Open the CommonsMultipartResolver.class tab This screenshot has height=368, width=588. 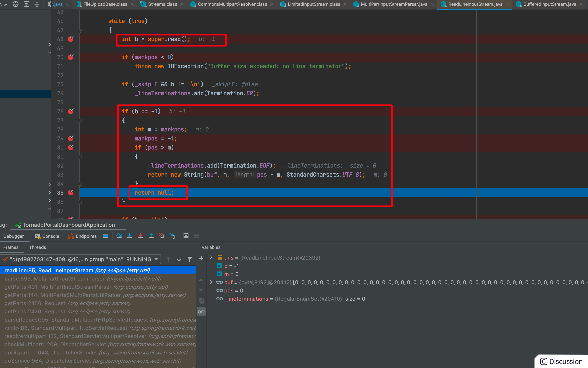click(x=232, y=4)
